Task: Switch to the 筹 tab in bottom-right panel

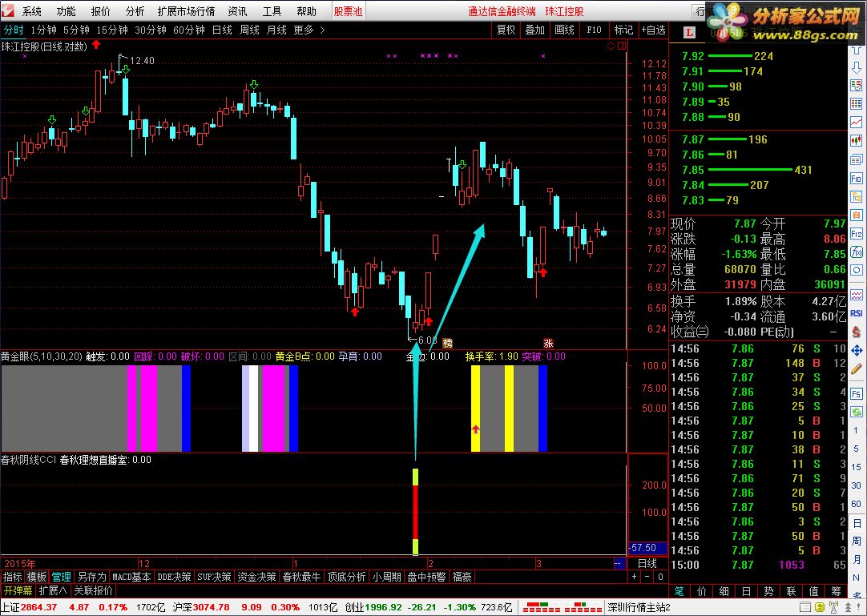Action: point(836,591)
